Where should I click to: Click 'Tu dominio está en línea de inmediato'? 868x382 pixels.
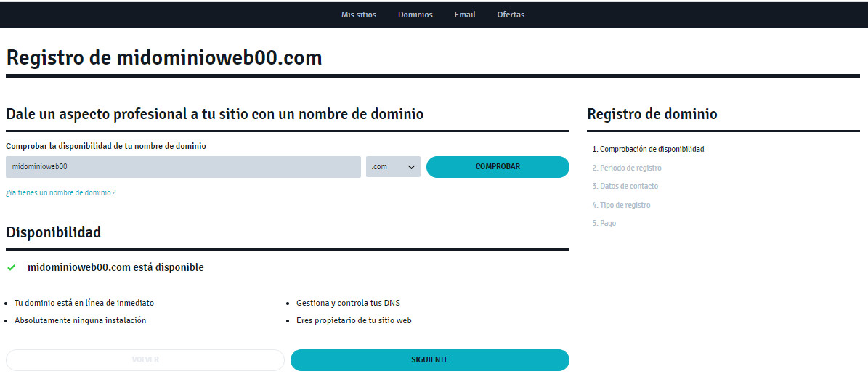click(84, 304)
